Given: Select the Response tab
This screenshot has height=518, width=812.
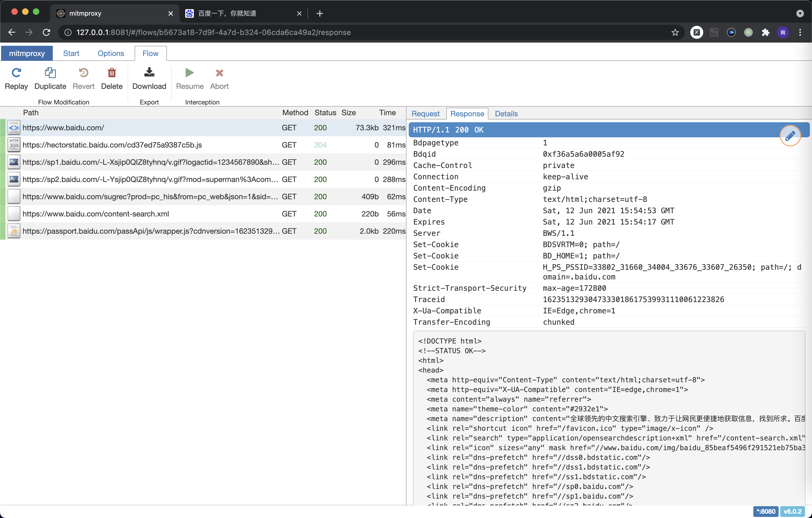Looking at the screenshot, I should pyautogui.click(x=467, y=114).
